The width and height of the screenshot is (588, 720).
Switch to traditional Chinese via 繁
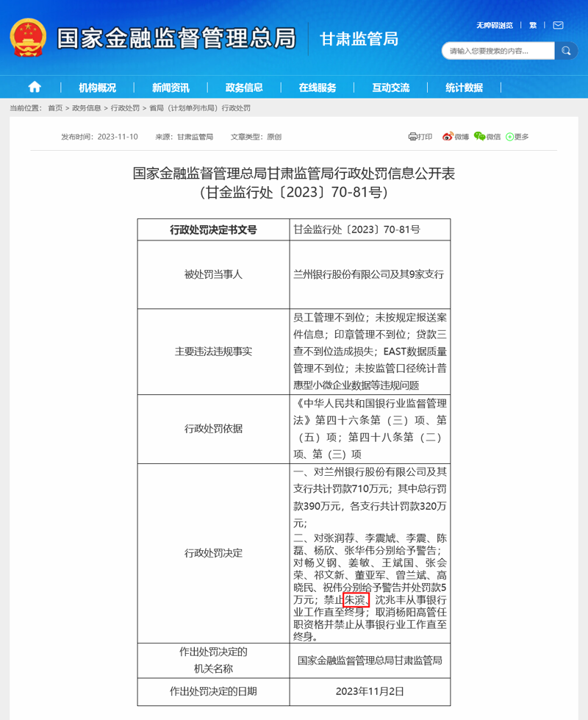[x=532, y=25]
